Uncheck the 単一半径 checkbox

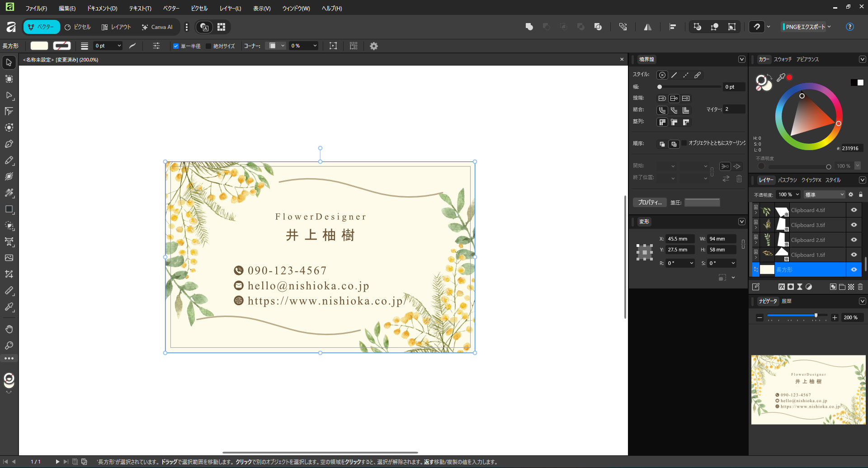click(176, 46)
